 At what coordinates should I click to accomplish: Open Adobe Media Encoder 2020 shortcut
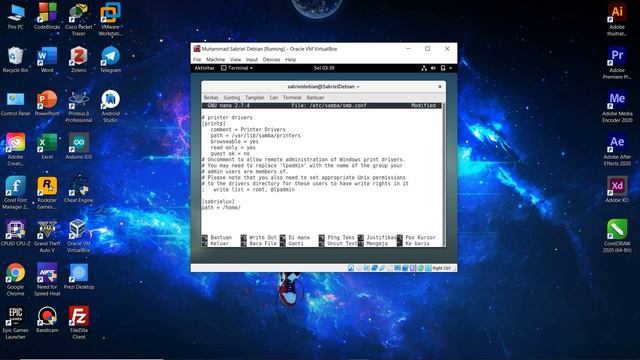click(x=617, y=106)
